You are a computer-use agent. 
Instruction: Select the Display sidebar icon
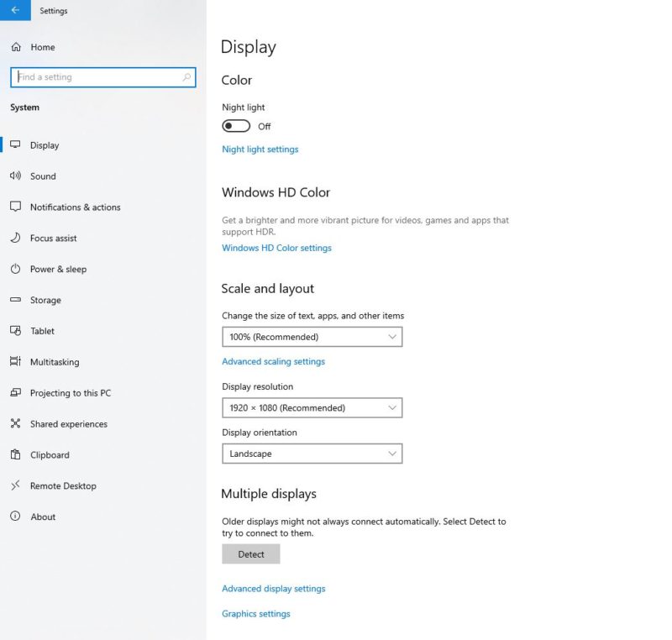(17, 144)
